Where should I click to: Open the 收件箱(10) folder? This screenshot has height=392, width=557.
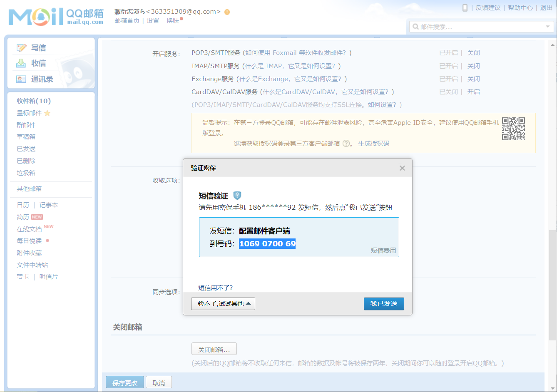point(34,101)
